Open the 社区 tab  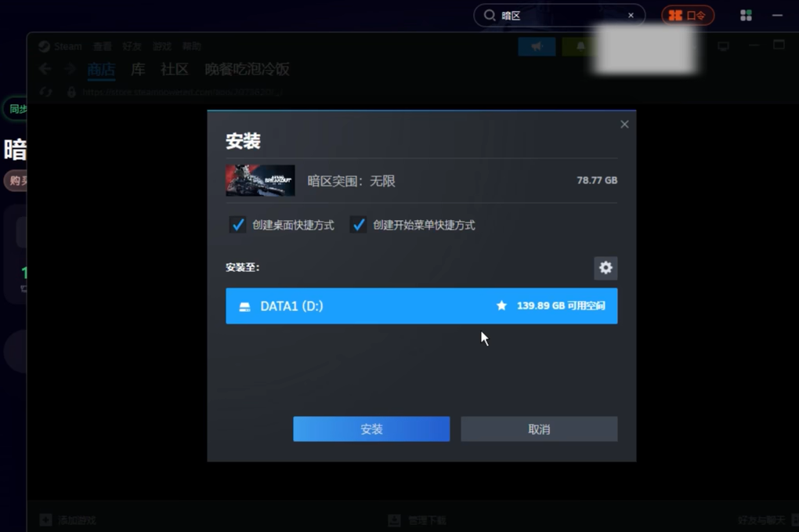tap(175, 70)
